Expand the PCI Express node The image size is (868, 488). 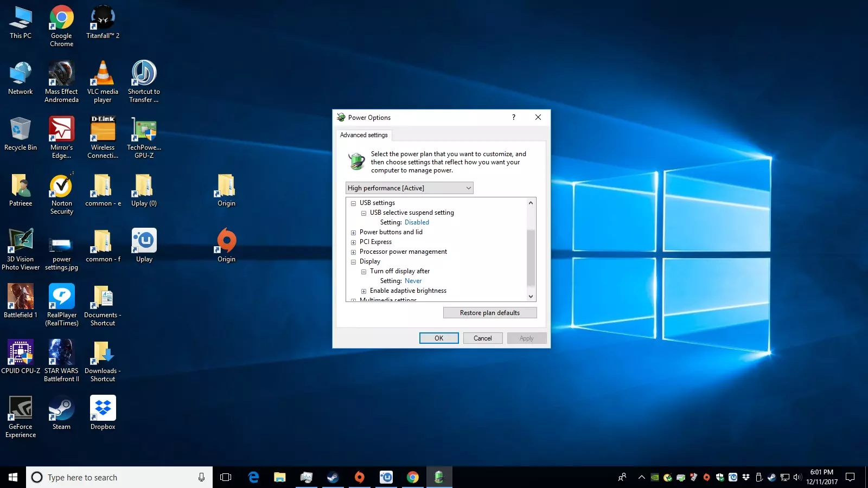354,242
